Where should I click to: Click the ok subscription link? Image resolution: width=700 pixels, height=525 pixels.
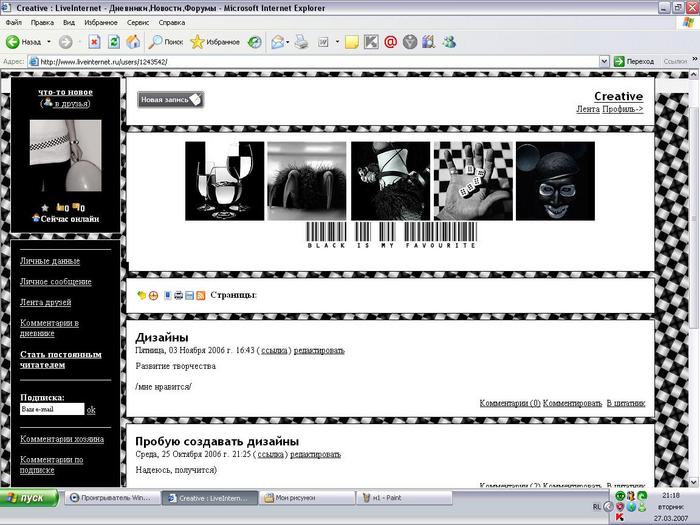pyautogui.click(x=91, y=409)
